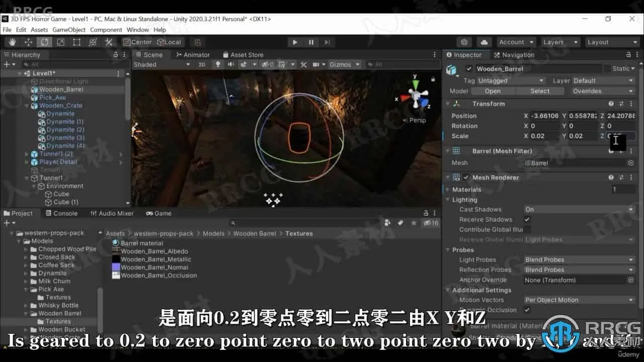The height and width of the screenshot is (362, 644).
Task: Open the Assets menu
Action: tap(39, 30)
